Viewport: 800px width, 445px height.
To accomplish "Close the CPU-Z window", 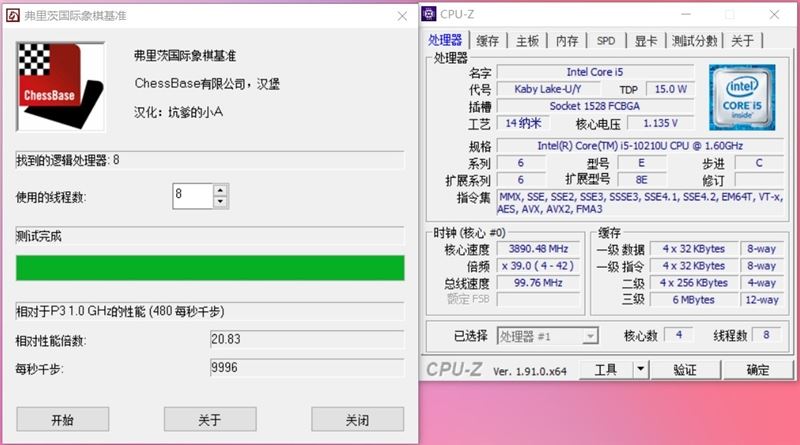I will point(774,15).
